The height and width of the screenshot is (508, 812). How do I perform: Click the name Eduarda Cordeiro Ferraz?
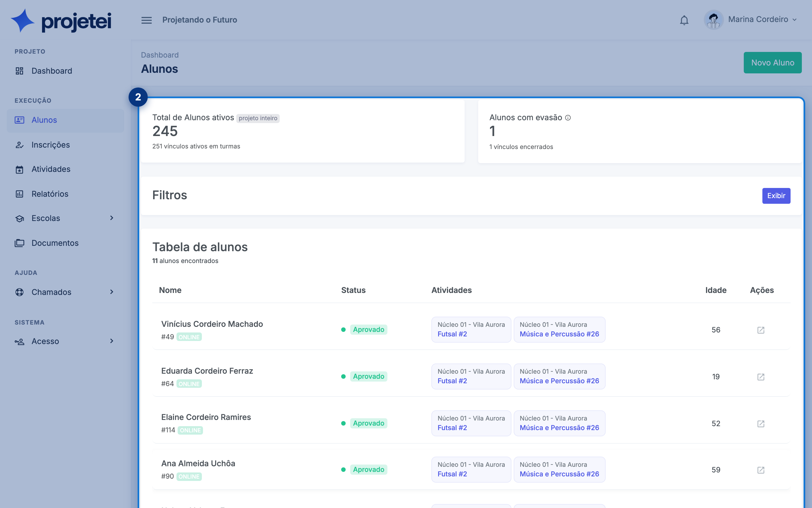pos(207,371)
